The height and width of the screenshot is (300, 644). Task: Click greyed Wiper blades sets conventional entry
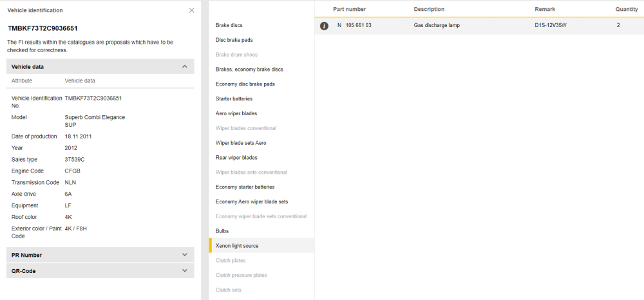[251, 173]
